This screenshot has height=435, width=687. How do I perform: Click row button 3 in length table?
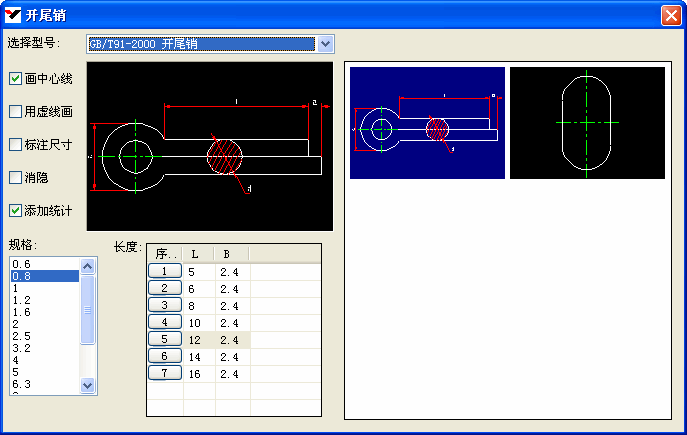click(x=165, y=305)
